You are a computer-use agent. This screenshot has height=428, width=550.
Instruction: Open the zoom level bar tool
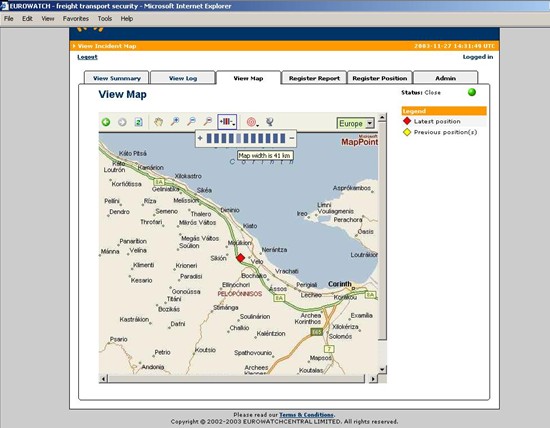(227, 122)
